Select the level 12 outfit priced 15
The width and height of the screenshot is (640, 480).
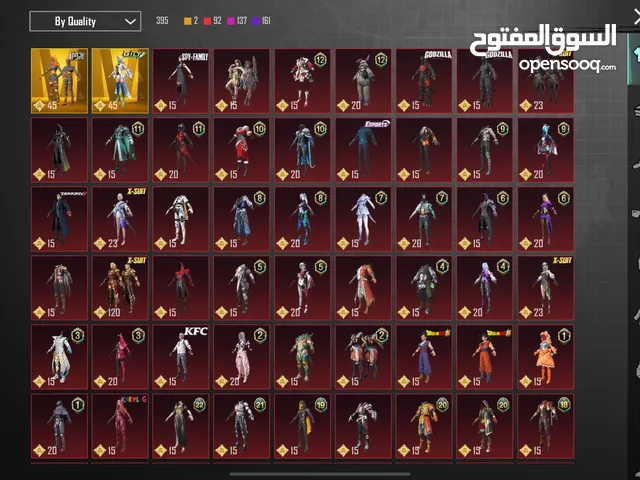302,81
